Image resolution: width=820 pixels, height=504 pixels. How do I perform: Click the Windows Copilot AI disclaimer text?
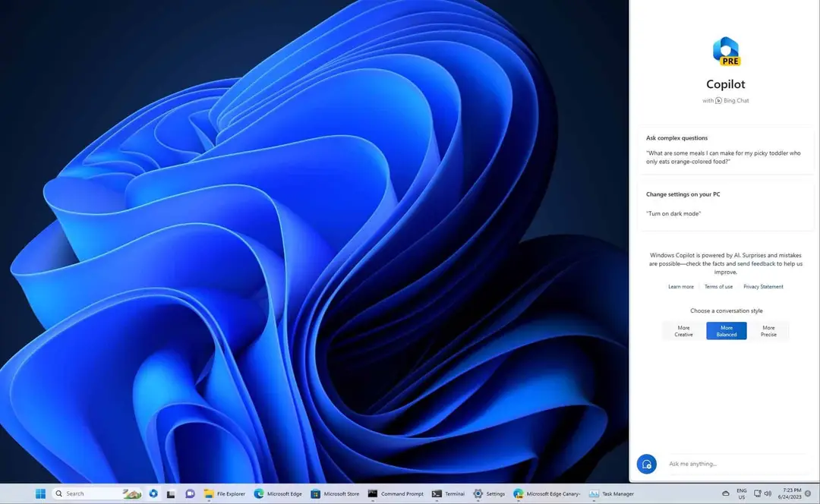pos(726,263)
